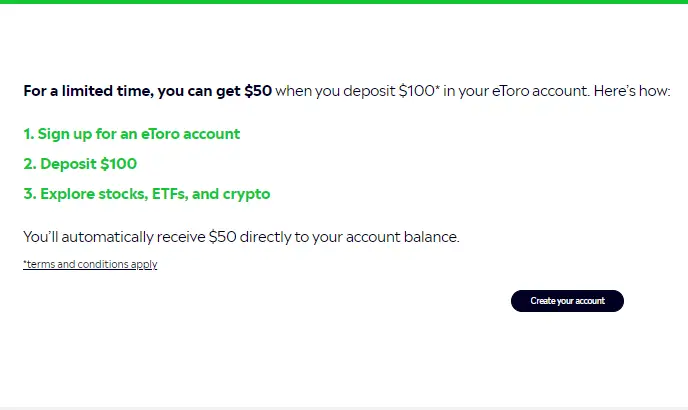Click the $100 amount in step 2

(118, 164)
